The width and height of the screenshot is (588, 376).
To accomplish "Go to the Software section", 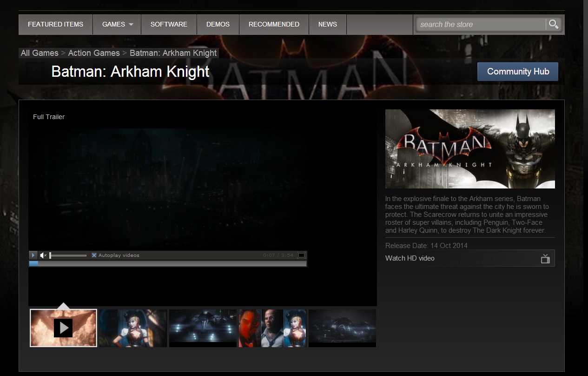I will click(x=169, y=25).
